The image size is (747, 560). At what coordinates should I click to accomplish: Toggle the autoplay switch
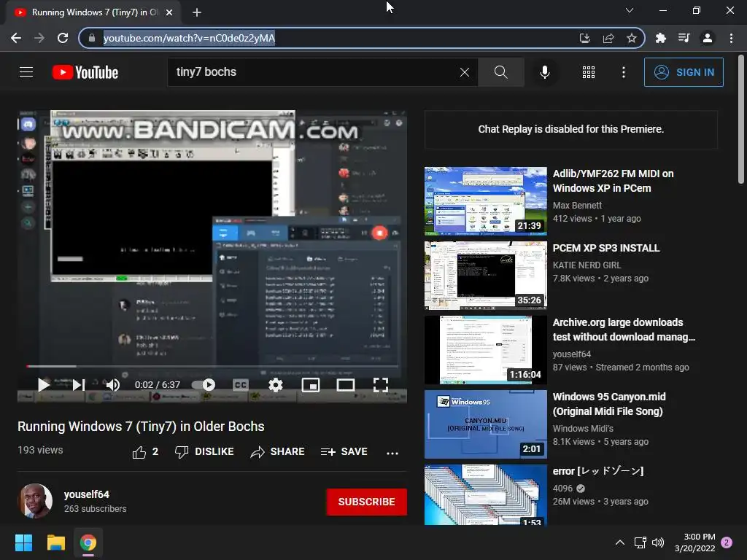[x=204, y=385]
